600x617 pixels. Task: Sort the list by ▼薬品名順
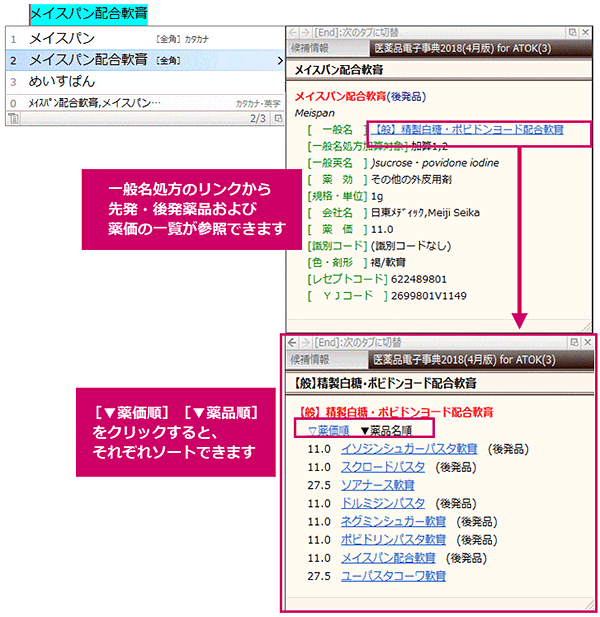pyautogui.click(x=386, y=430)
